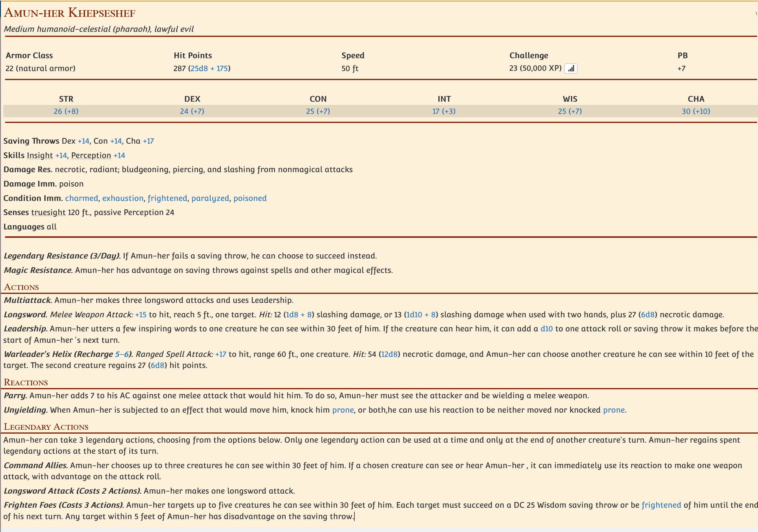Screen dimensions: 758x532
Task: Roll the 25d8 + 175 hit points dice
Action: tap(209, 69)
